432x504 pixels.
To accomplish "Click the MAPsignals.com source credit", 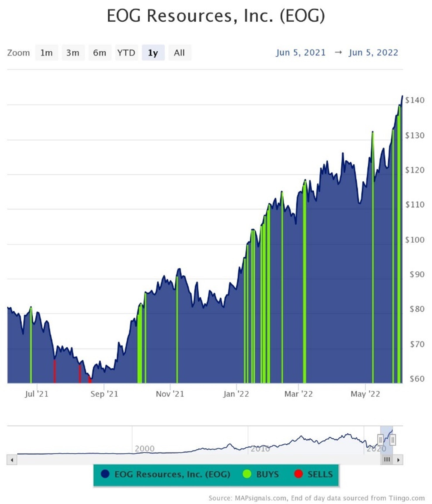I will [317, 498].
